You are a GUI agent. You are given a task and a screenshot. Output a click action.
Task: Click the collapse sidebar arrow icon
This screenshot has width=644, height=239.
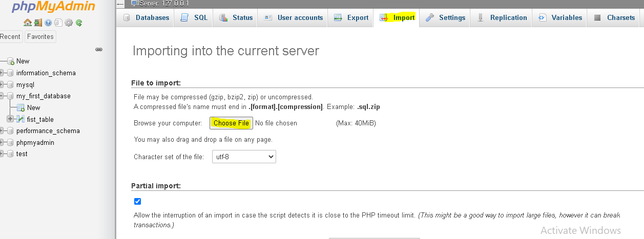coord(120,4)
